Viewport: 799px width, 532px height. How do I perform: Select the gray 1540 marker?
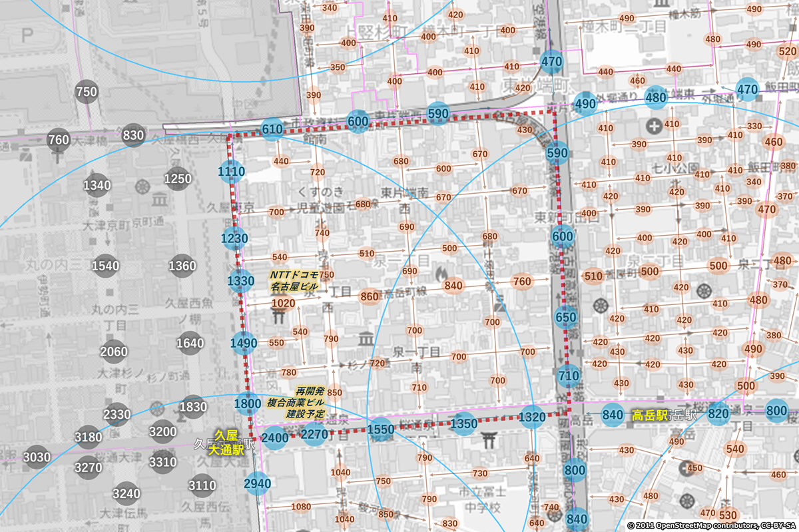coord(105,266)
